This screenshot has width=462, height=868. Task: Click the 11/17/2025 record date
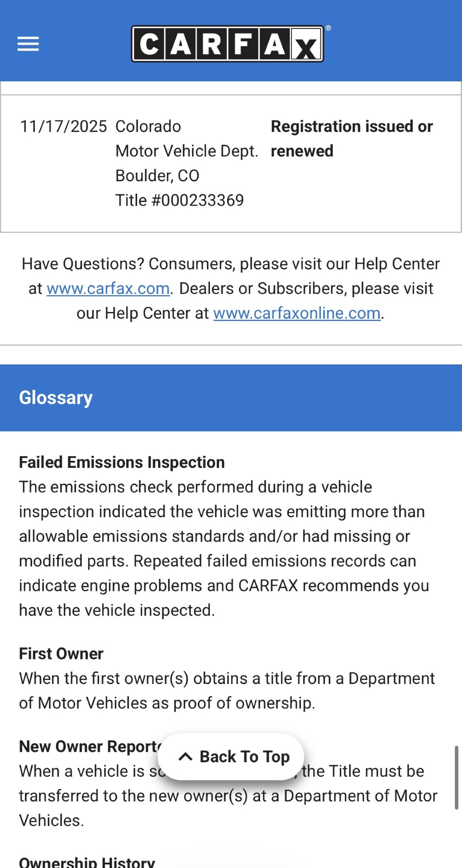[x=63, y=127]
